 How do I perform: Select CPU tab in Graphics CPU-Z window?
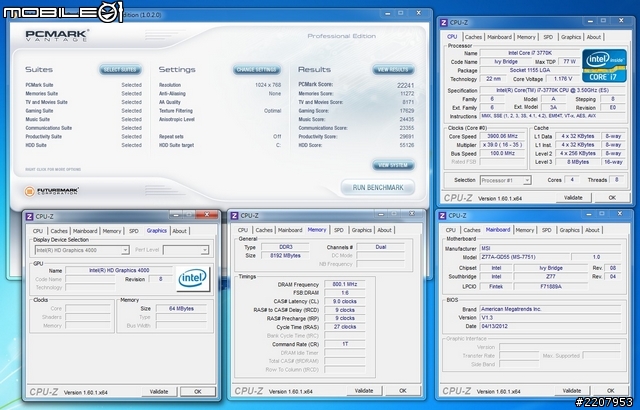[x=38, y=231]
